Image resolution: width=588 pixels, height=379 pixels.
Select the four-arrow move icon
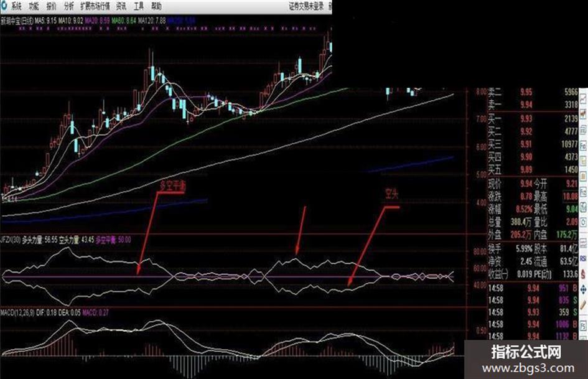pyautogui.click(x=584, y=289)
